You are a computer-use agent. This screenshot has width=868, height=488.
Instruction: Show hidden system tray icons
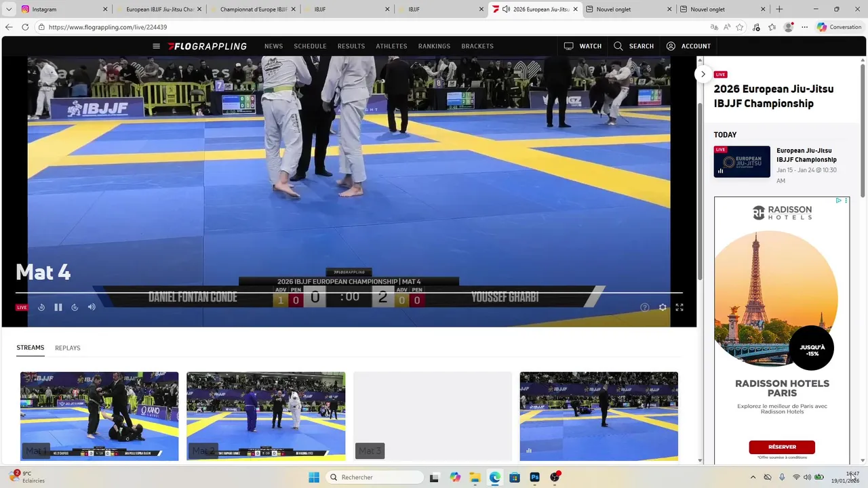[x=753, y=477]
